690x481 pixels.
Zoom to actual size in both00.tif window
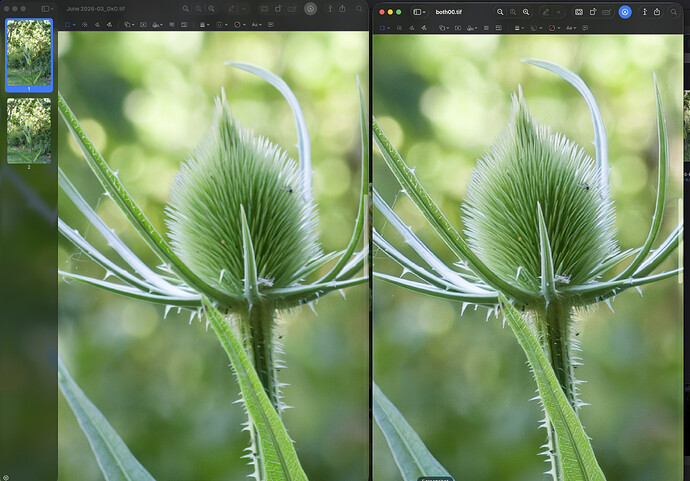[x=513, y=12]
